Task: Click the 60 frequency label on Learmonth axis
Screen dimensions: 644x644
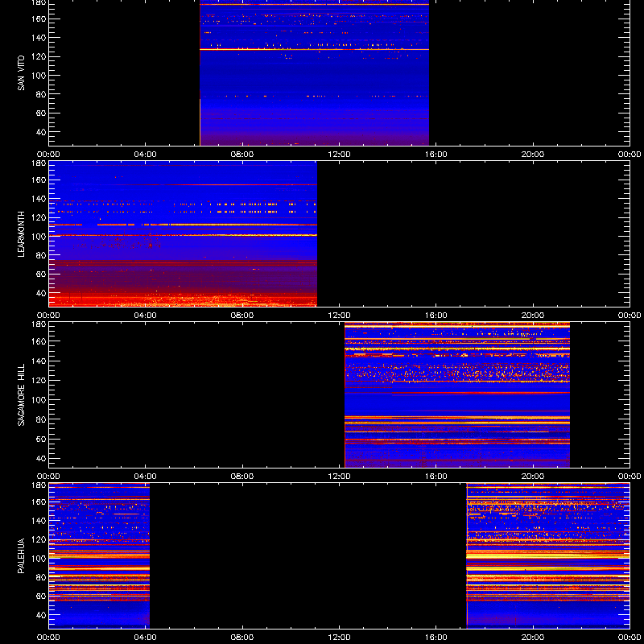Action: pos(42,275)
